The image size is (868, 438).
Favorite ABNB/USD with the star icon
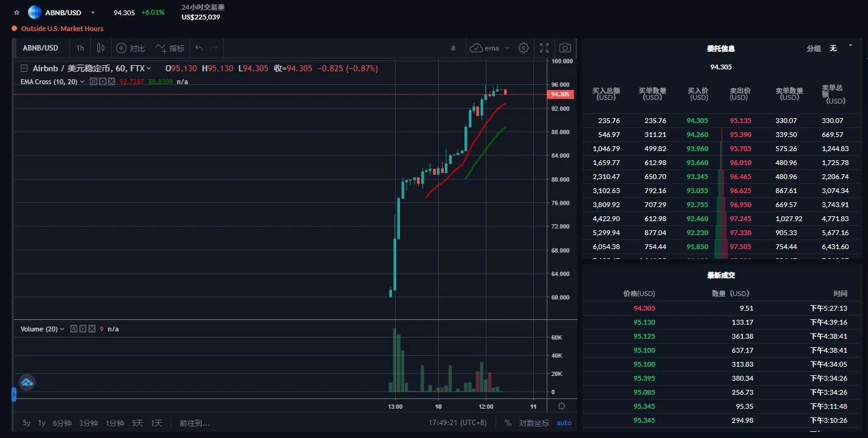pyautogui.click(x=16, y=12)
